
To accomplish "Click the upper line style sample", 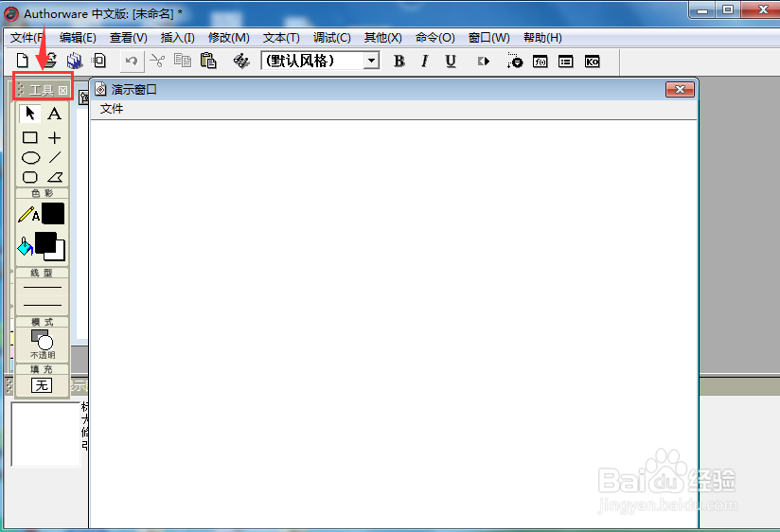I will (43, 287).
